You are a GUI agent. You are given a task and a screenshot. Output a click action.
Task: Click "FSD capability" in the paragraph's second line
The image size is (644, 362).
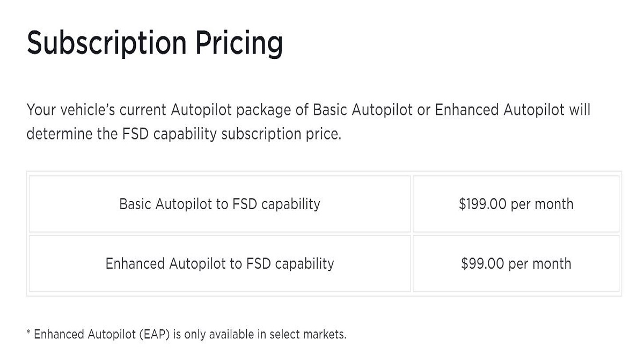(166, 134)
